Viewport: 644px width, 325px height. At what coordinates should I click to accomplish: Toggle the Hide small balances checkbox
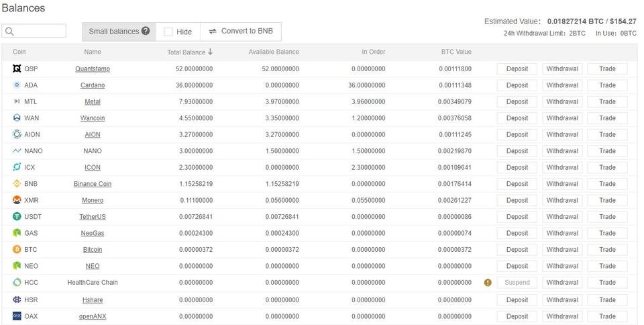(168, 32)
